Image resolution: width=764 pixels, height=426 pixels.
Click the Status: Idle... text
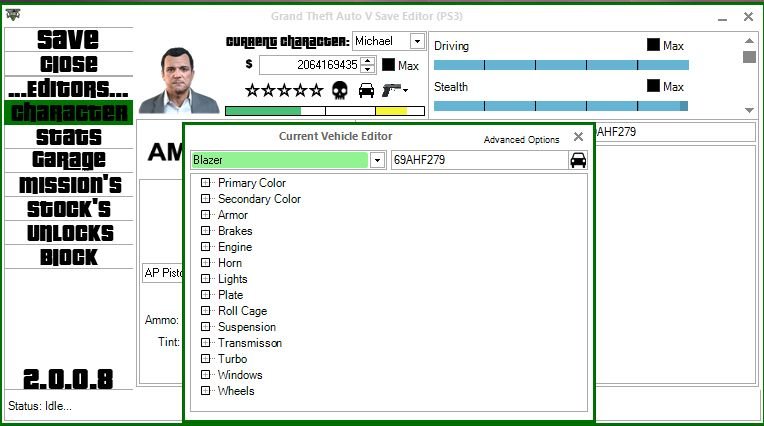click(40, 406)
